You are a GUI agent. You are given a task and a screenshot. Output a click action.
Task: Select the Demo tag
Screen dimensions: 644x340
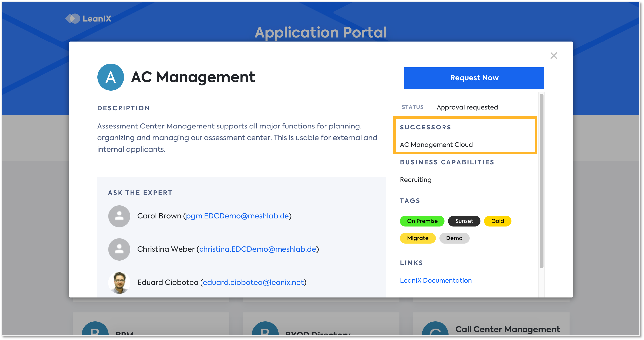point(454,238)
